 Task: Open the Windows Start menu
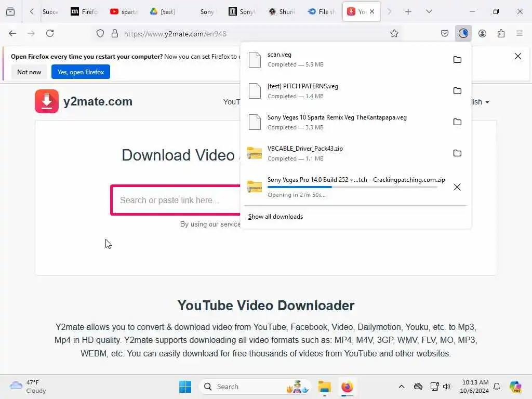(x=185, y=387)
